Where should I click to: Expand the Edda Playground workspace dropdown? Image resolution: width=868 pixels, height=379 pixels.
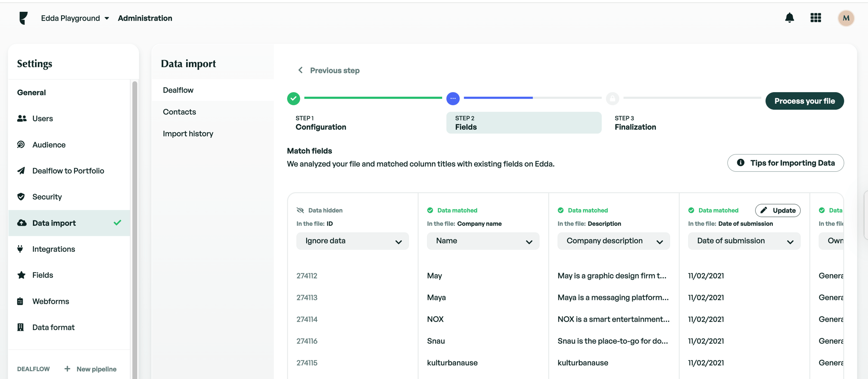(75, 18)
